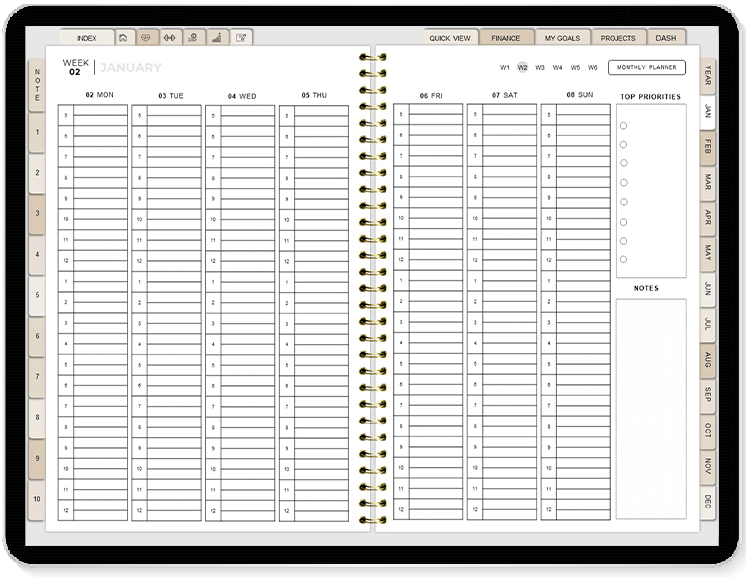Mark the last Top Priorities circle

pos(624,260)
